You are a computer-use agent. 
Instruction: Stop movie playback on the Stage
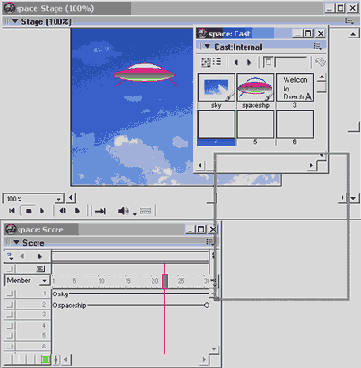pyautogui.click(x=29, y=211)
